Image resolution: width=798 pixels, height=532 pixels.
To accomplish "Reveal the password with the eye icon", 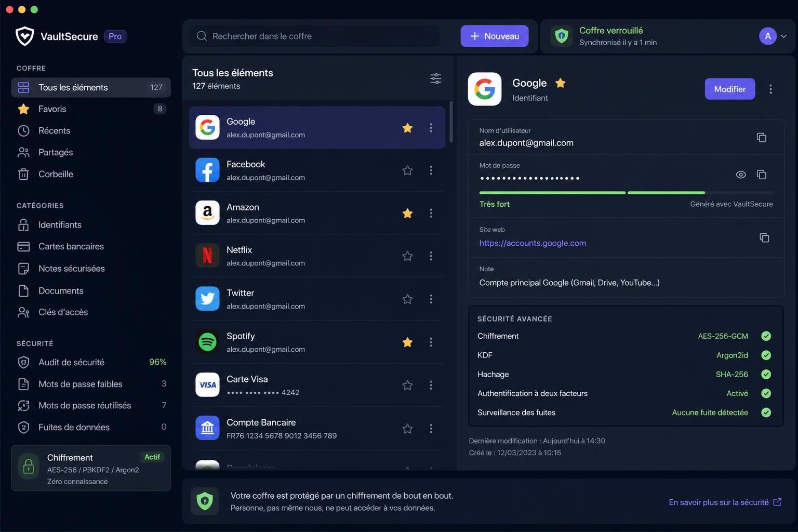I will point(741,175).
